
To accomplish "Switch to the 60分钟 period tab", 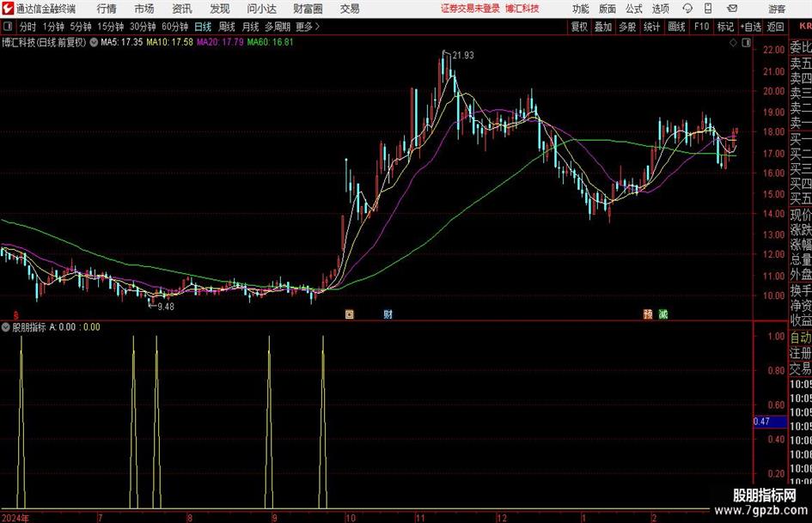I will (x=174, y=27).
